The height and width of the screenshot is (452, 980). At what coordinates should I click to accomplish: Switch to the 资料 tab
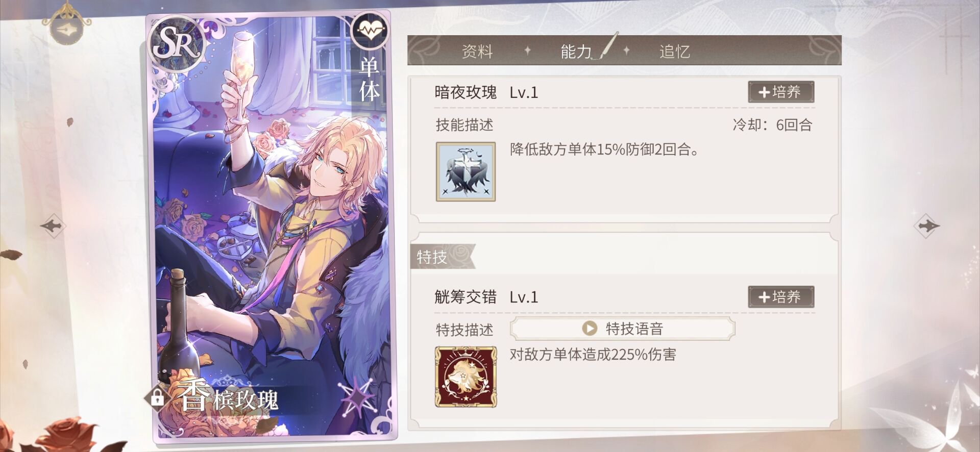tap(477, 51)
